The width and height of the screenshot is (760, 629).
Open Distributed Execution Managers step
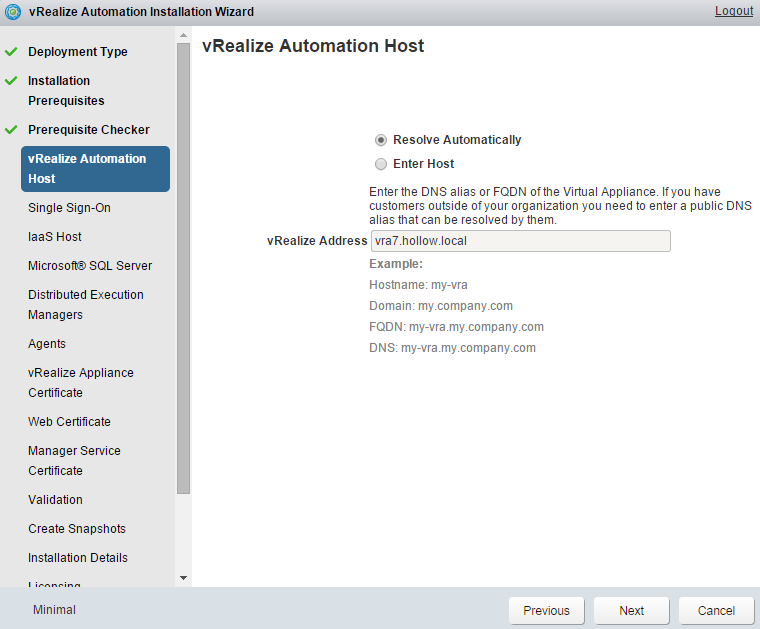86,305
